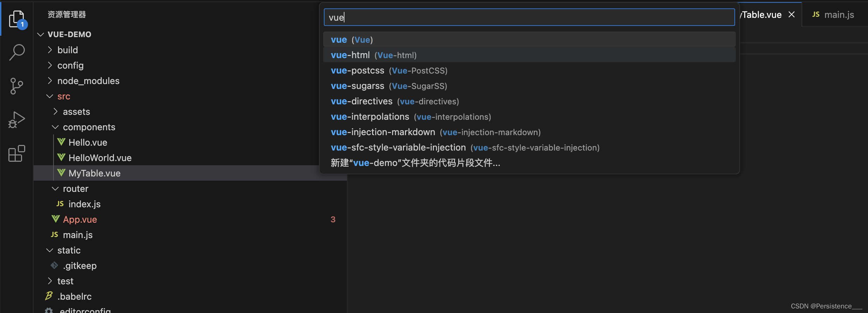Click the JS icon beside index.js
The image size is (868, 313).
60,204
